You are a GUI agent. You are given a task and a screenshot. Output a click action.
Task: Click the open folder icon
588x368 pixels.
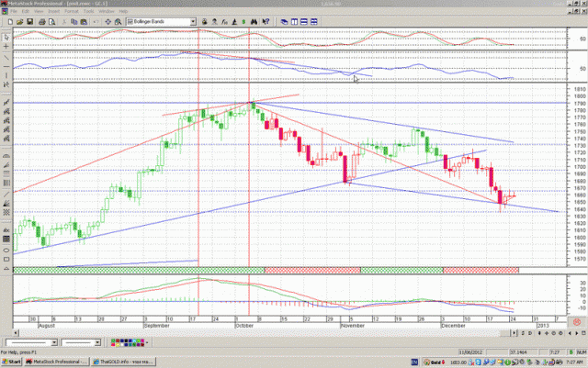[x=20, y=22]
